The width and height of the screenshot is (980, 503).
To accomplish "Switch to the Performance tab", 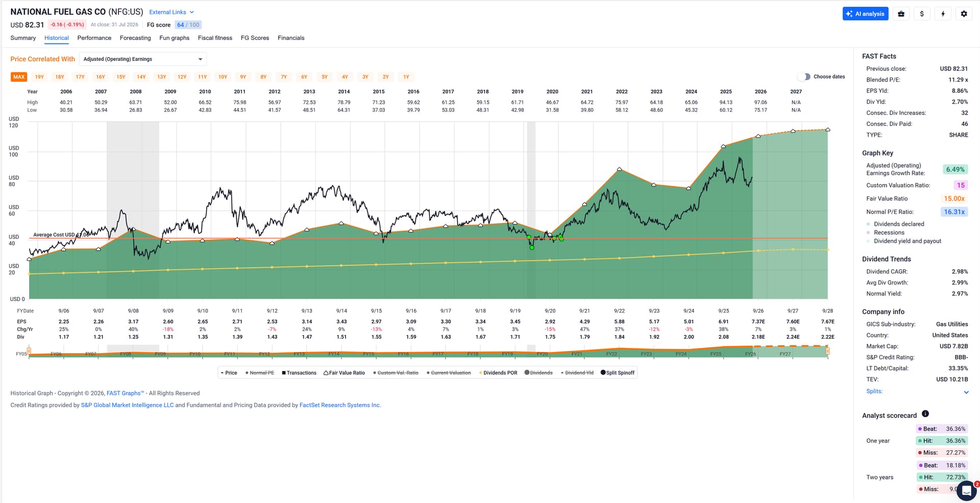I will coord(94,38).
